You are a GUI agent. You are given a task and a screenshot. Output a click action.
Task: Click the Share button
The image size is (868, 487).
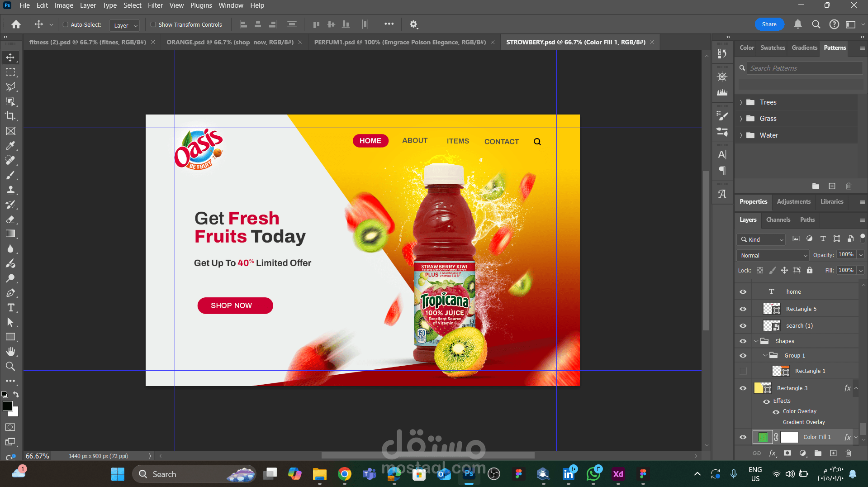click(x=769, y=24)
